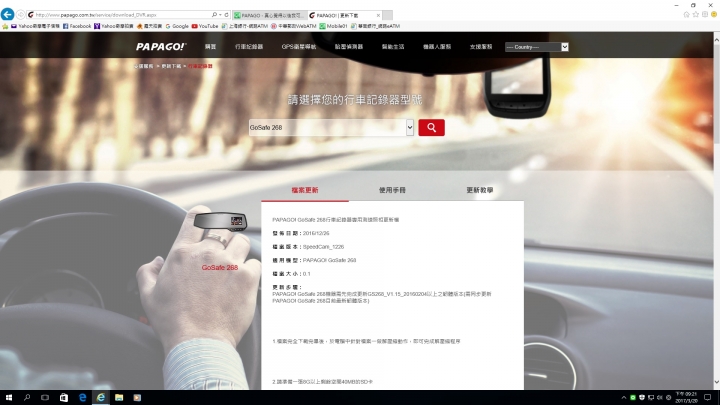Click the PAPAGO! logo in site header

point(161,47)
